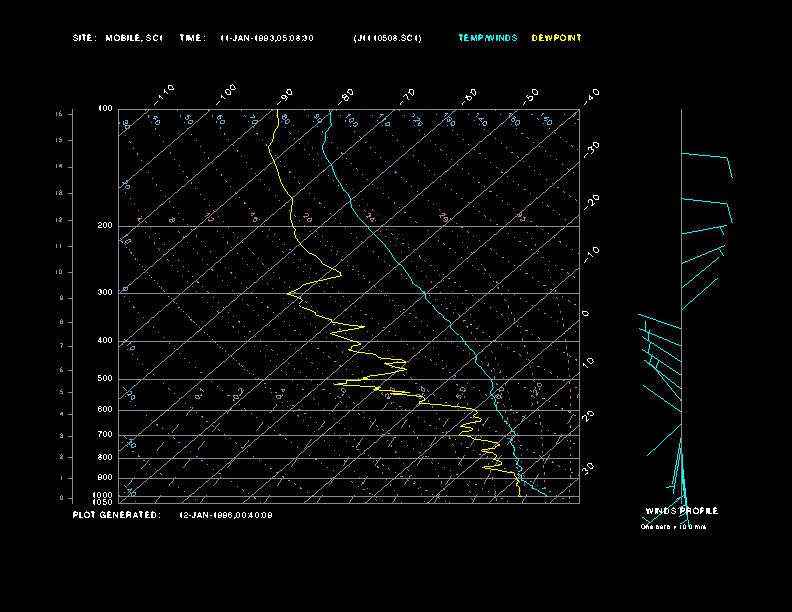Click the 700 pressure level label
The height and width of the screenshot is (612, 792).
(105, 434)
